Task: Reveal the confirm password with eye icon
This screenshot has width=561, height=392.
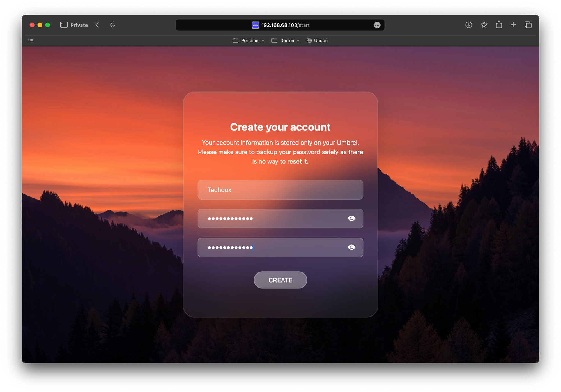Action: pos(351,247)
